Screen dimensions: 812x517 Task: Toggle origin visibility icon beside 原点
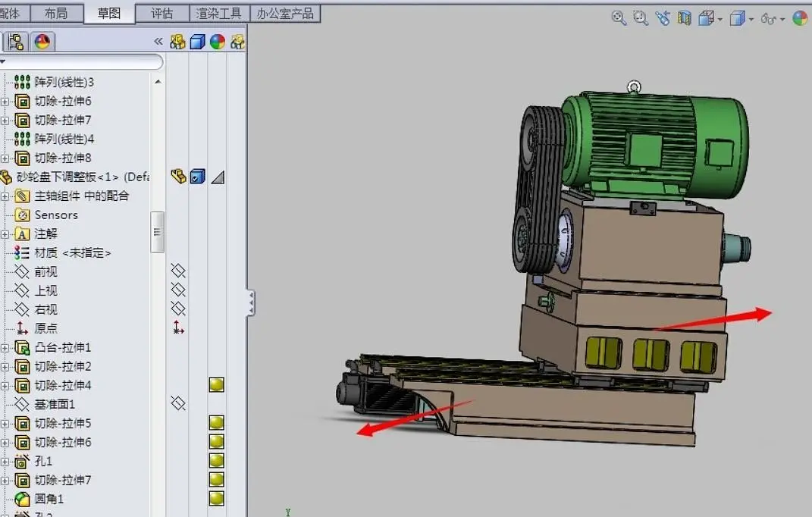[x=178, y=328]
